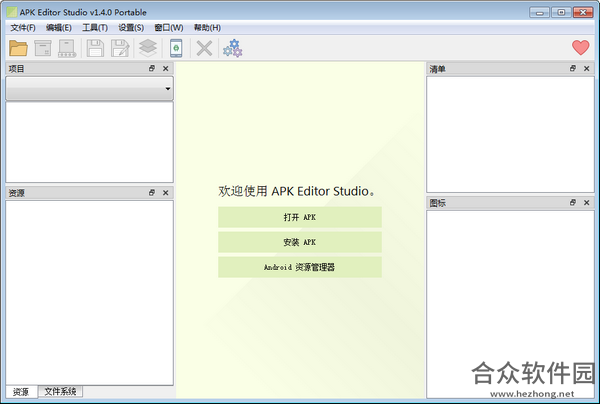
Task: Open the 帮助(H) menu
Action: click(x=207, y=28)
